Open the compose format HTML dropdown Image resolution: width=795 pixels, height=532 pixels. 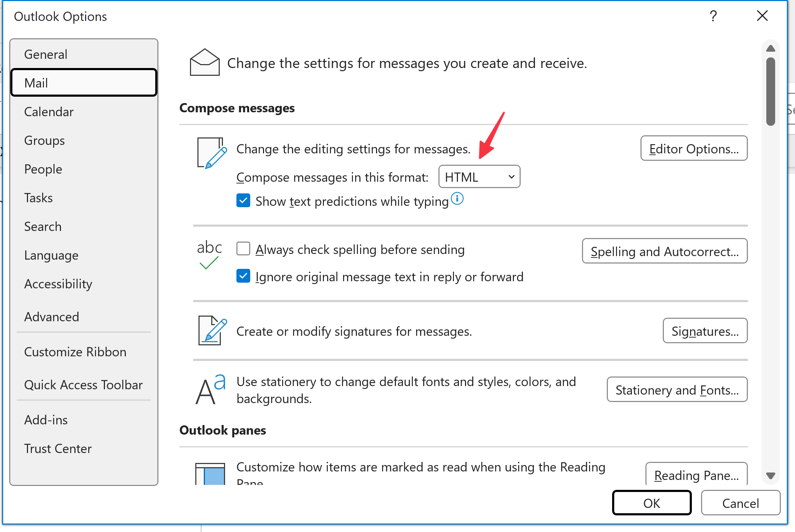click(479, 176)
